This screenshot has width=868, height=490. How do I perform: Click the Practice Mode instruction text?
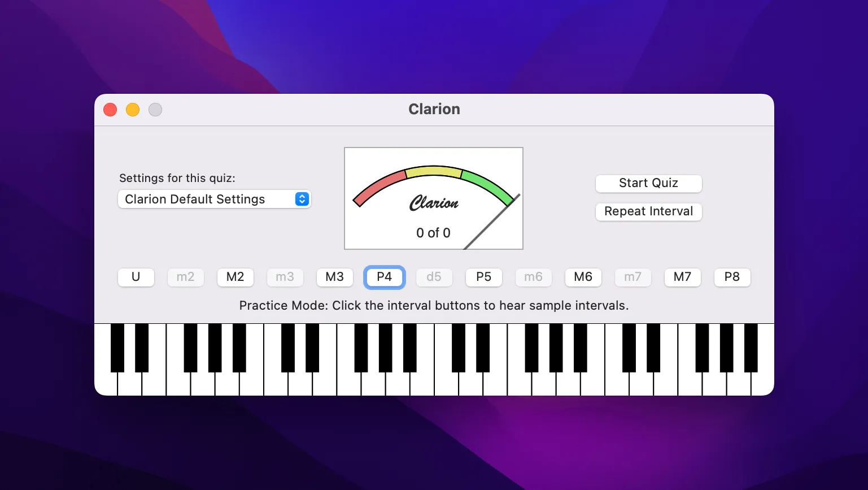tap(434, 306)
